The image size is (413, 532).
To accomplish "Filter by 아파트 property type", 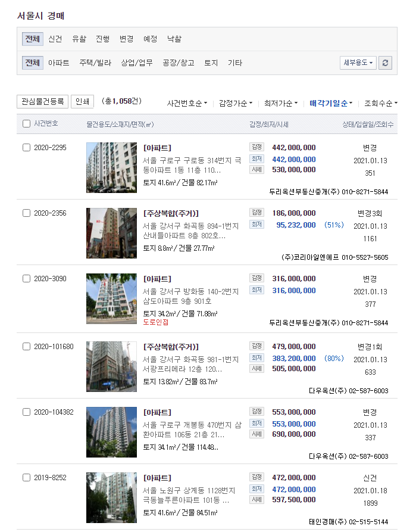I will click(58, 63).
